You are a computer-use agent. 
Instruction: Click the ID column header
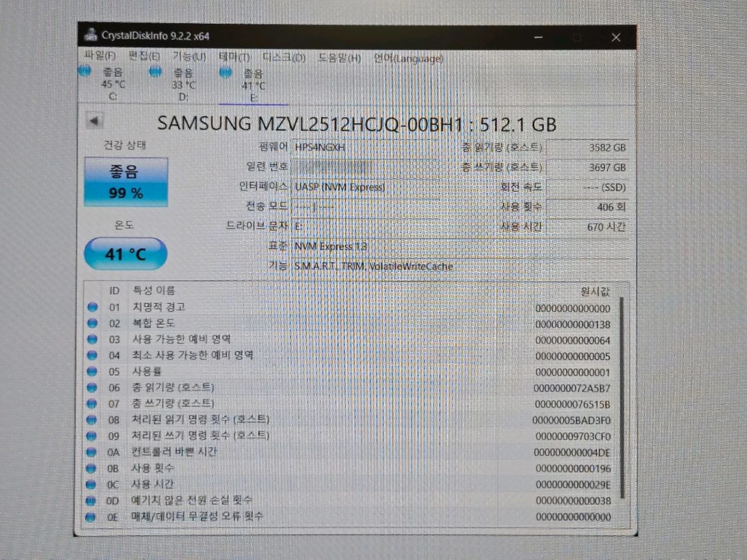(x=114, y=290)
